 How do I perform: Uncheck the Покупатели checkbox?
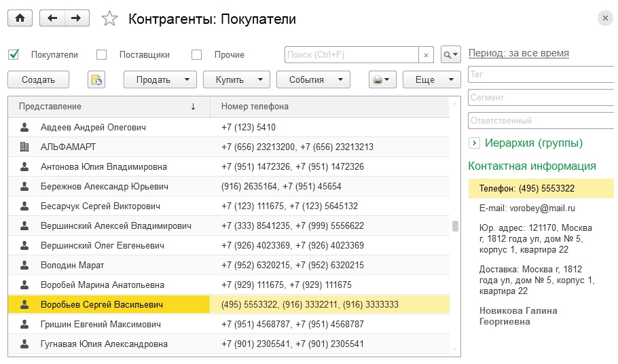click(14, 54)
